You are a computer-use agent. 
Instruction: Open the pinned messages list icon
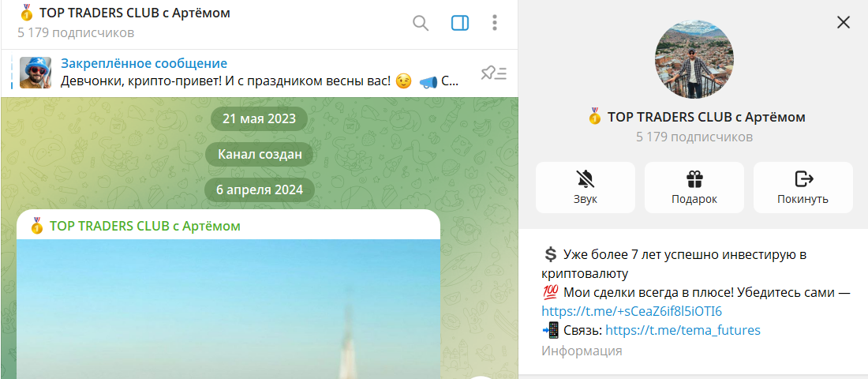click(x=494, y=73)
